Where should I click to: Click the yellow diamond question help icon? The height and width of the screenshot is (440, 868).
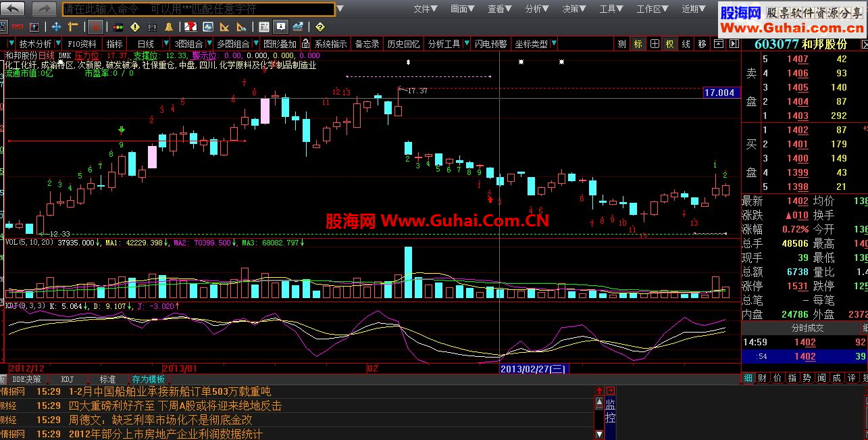pos(320,27)
